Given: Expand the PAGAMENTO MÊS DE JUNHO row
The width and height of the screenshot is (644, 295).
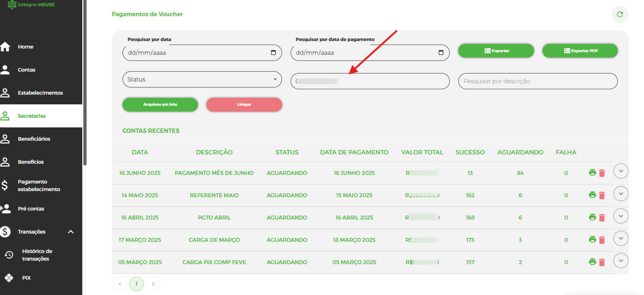Looking at the screenshot, I should [x=620, y=171].
